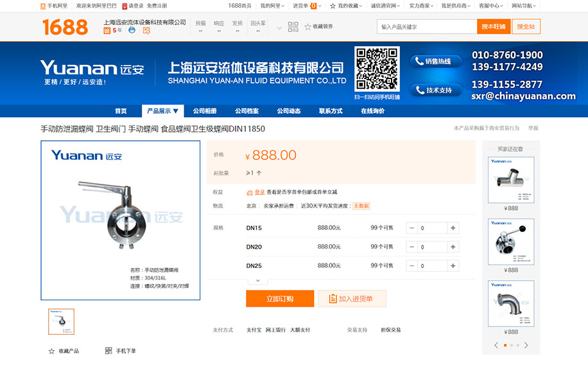Click the 1688首页 link
This screenshot has width=588, height=367.
239,6
